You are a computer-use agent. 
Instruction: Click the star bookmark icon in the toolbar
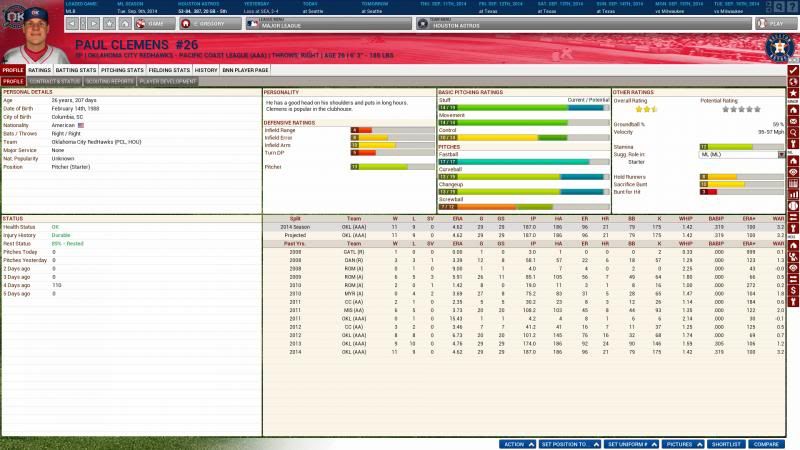tap(109, 23)
